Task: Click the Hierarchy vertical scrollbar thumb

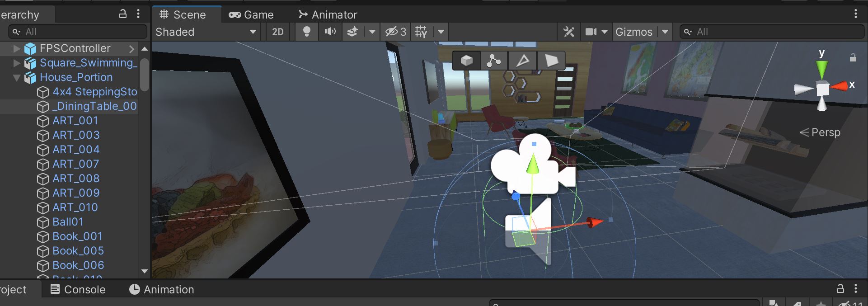Action: [x=145, y=75]
